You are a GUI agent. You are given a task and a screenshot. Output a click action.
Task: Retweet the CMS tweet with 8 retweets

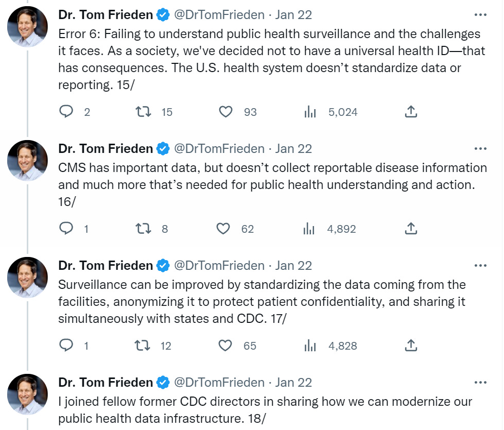pyautogui.click(x=143, y=229)
